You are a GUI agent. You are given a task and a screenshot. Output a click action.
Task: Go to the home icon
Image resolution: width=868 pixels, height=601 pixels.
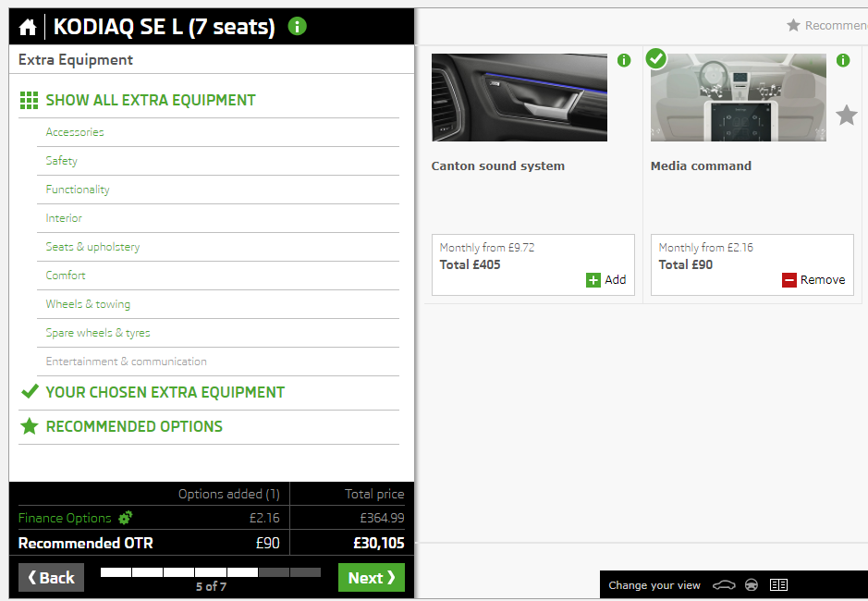[x=27, y=27]
